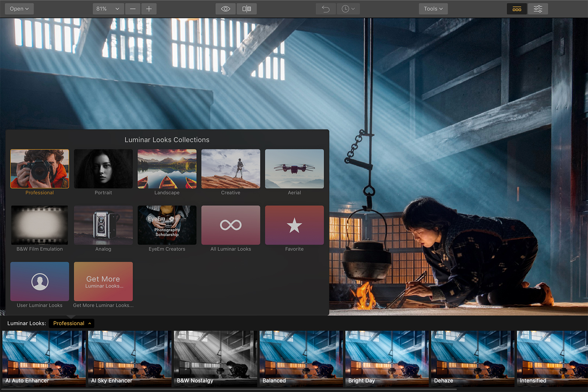Click the zoom out minus button

click(x=133, y=9)
